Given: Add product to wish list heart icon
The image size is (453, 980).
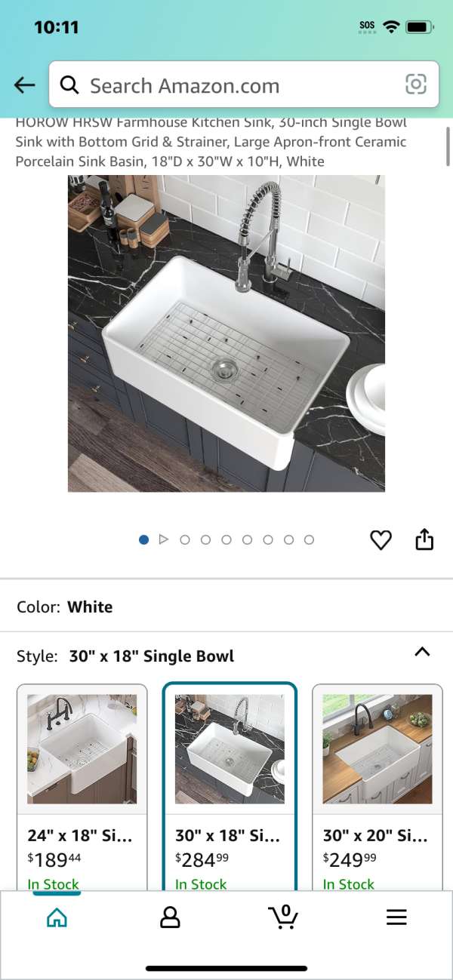Looking at the screenshot, I should (x=381, y=540).
